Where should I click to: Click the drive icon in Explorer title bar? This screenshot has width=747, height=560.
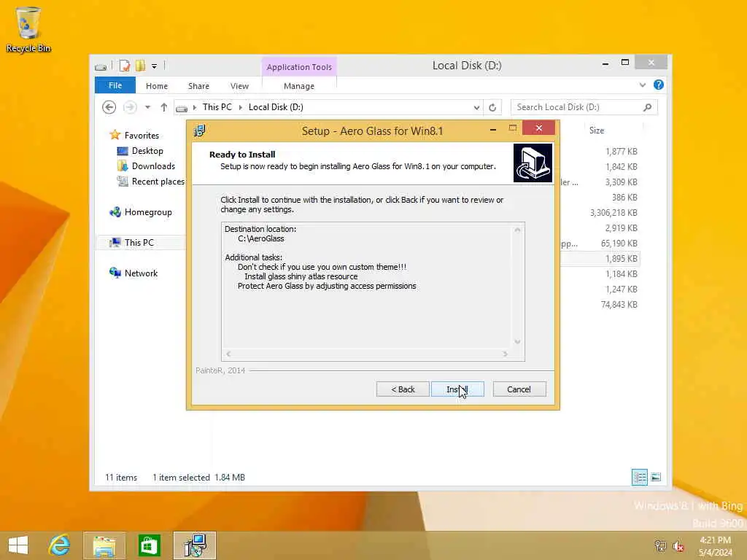pyautogui.click(x=101, y=66)
